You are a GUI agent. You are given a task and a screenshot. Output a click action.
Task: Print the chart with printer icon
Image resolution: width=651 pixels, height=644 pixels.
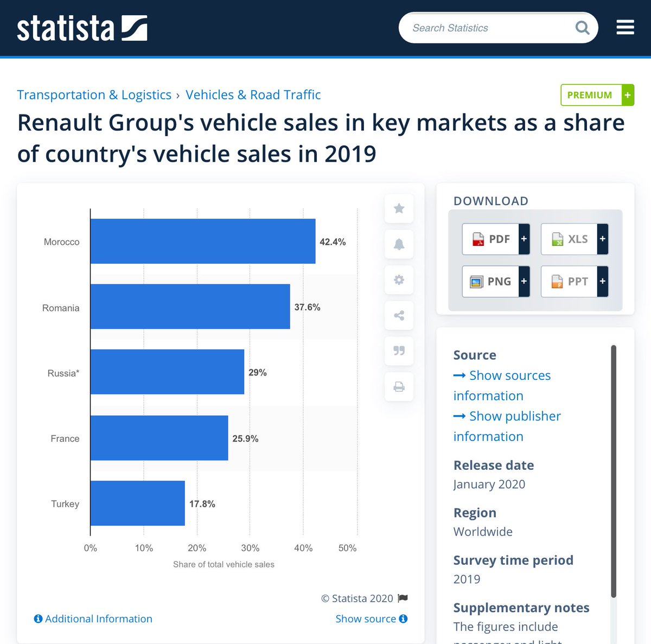[399, 387]
